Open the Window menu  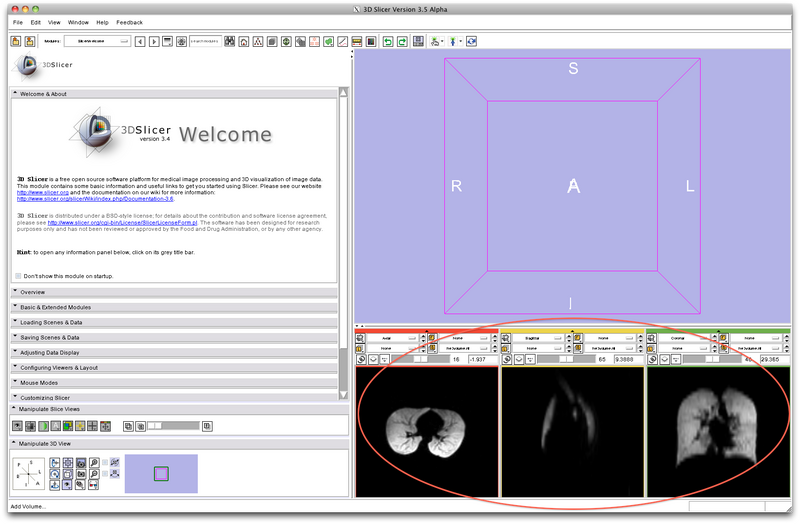78,22
